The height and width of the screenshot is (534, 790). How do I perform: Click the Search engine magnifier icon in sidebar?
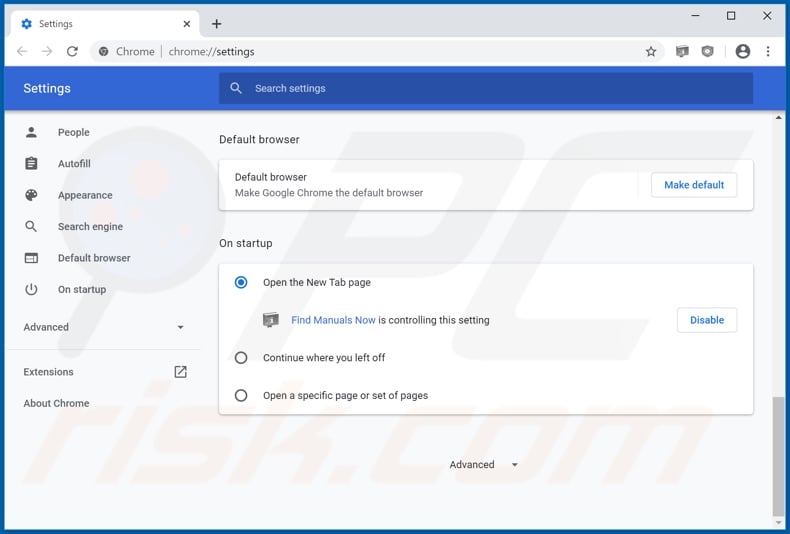click(x=31, y=227)
